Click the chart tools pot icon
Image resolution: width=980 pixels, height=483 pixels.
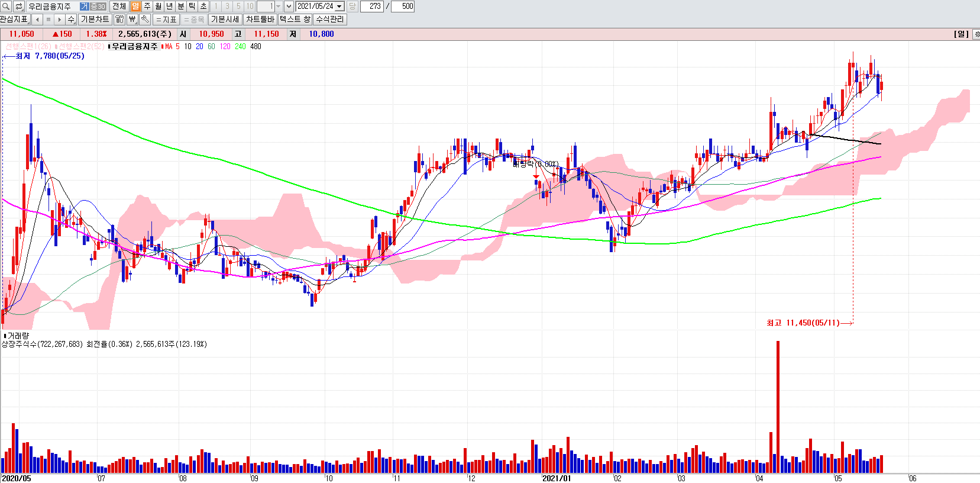point(119,19)
